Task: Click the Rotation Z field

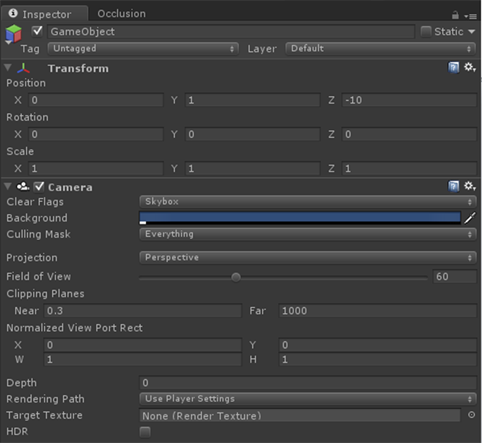Action: 409,134
